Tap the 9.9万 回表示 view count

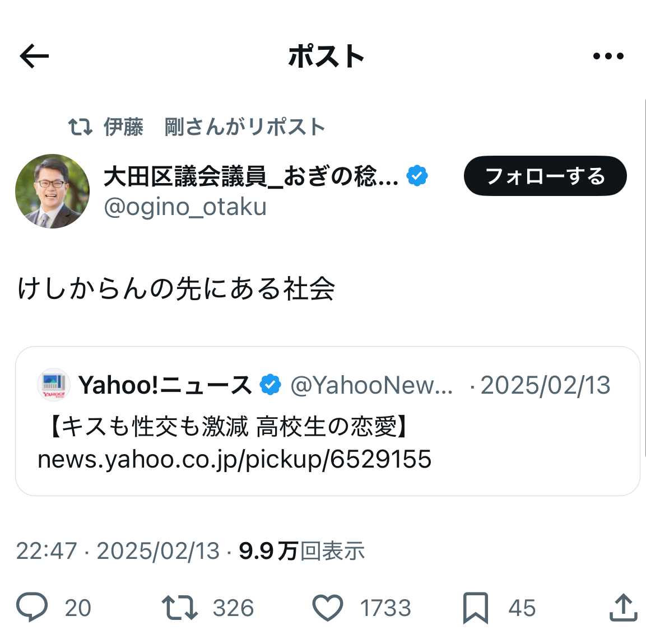pos(301,551)
